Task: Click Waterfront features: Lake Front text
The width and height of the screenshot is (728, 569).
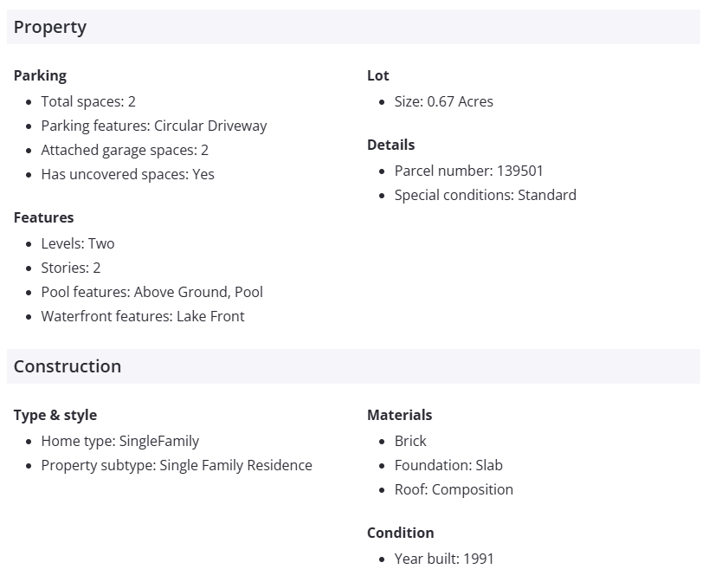Action: click(x=143, y=316)
